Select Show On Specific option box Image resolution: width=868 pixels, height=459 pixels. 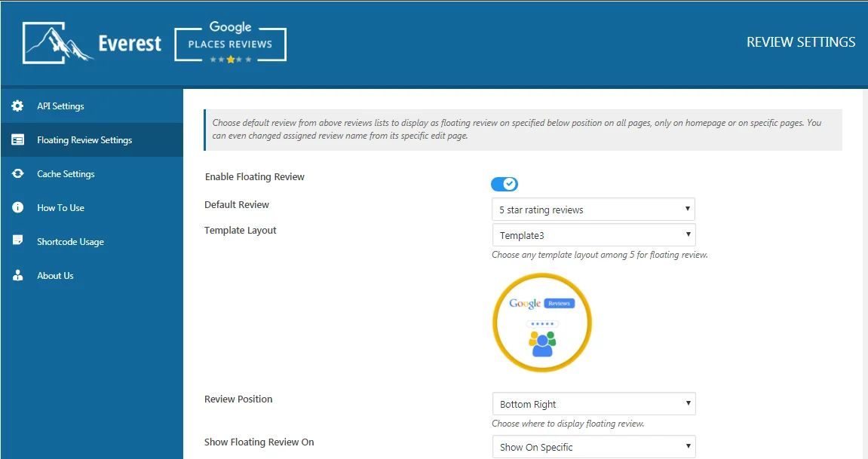click(593, 446)
